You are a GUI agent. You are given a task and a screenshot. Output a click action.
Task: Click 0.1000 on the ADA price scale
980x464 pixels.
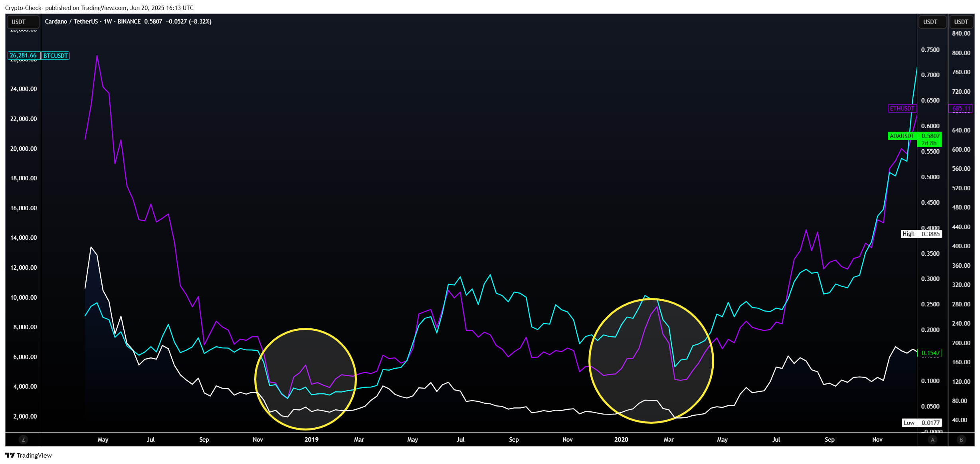click(x=931, y=381)
